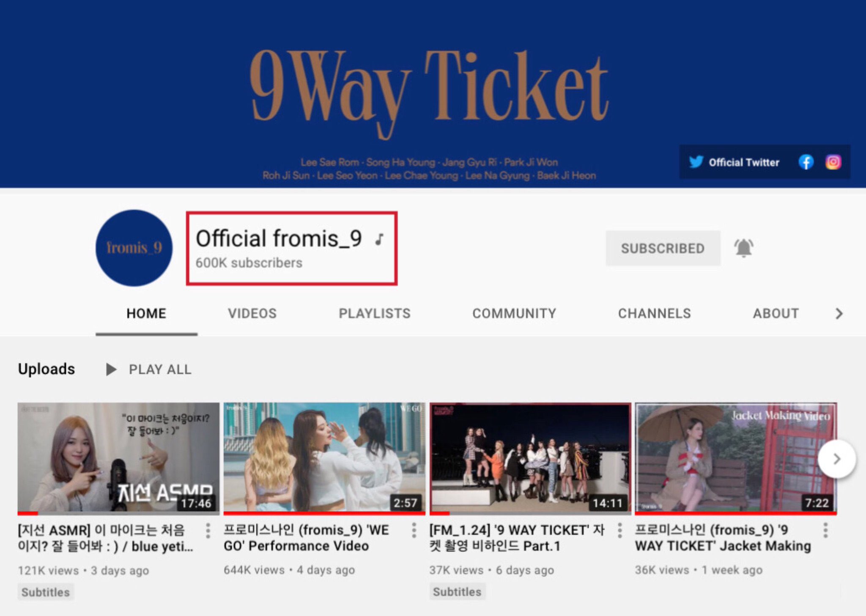Open the WE GO Performance Video thumbnail

pos(324,458)
